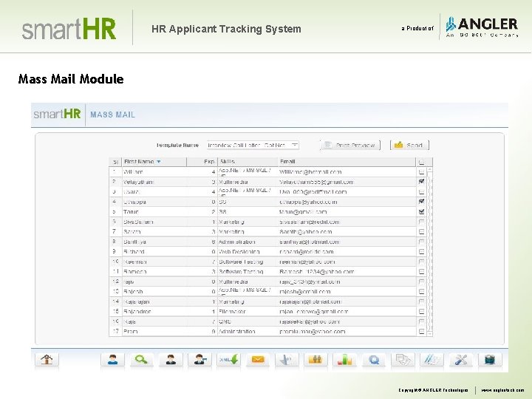Click the thumbs-up icon on Send
The width and height of the screenshot is (532, 399).
tap(399, 145)
